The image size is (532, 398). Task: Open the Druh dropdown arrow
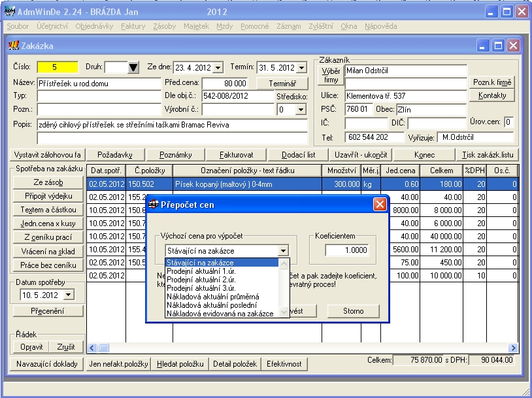tap(133, 67)
